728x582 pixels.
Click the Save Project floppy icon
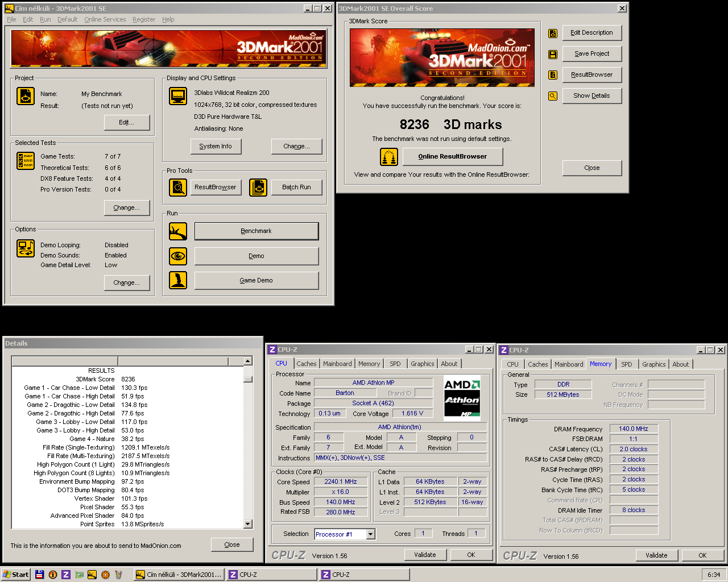[x=553, y=55]
